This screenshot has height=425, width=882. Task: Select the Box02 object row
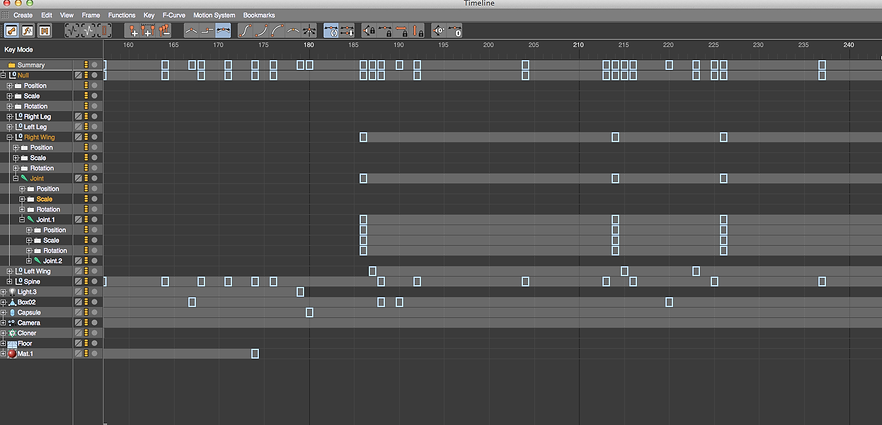pos(26,302)
